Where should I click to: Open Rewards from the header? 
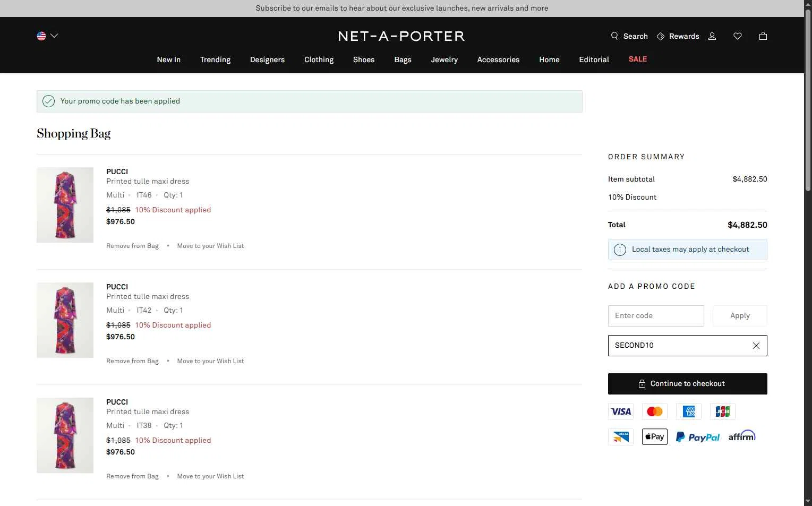[678, 36]
